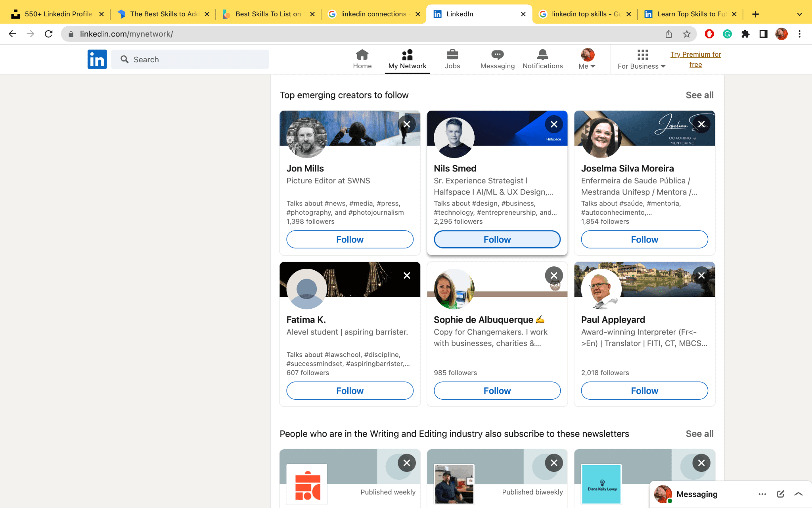The height and width of the screenshot is (508, 812).
Task: Bookmark page with the star icon
Action: (x=687, y=34)
